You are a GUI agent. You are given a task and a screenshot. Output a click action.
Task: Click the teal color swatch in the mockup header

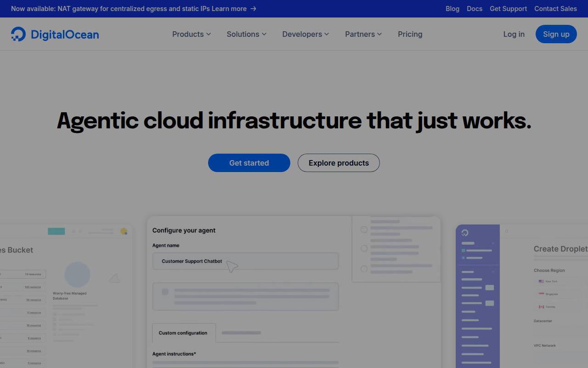click(x=57, y=231)
